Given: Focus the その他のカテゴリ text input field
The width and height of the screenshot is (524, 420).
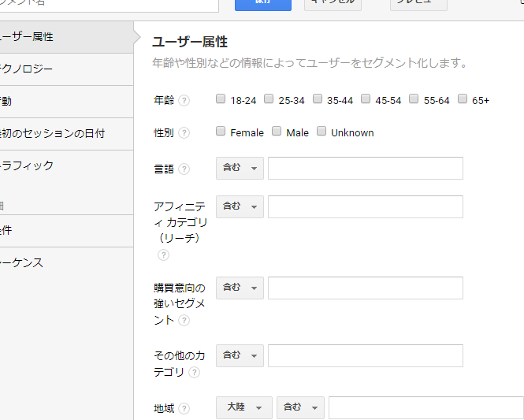Looking at the screenshot, I should tap(366, 355).
